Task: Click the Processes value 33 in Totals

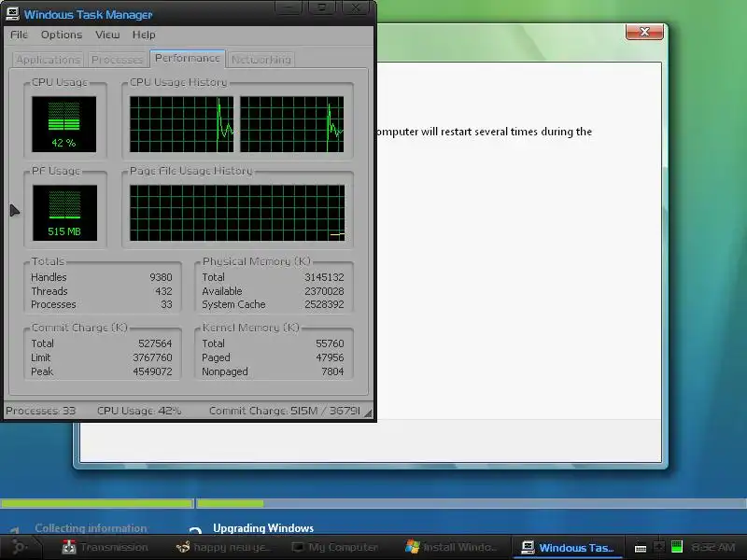Action: coord(166,304)
